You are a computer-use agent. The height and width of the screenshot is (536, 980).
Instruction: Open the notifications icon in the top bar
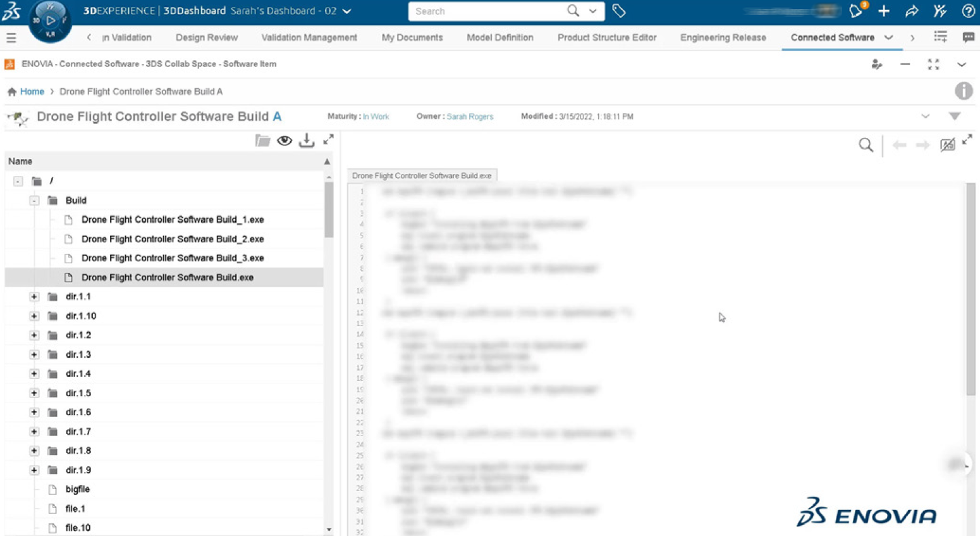(856, 11)
